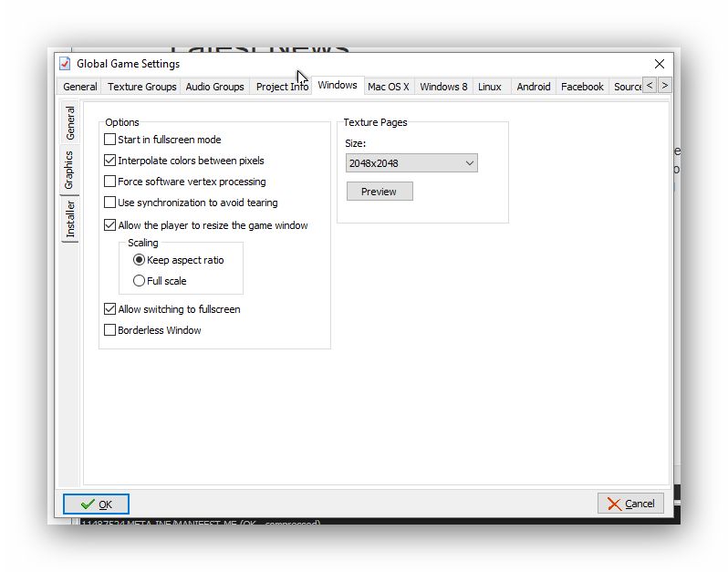Enable the Borderless Window option
Image resolution: width=728 pixels, height=572 pixels.
tap(110, 330)
